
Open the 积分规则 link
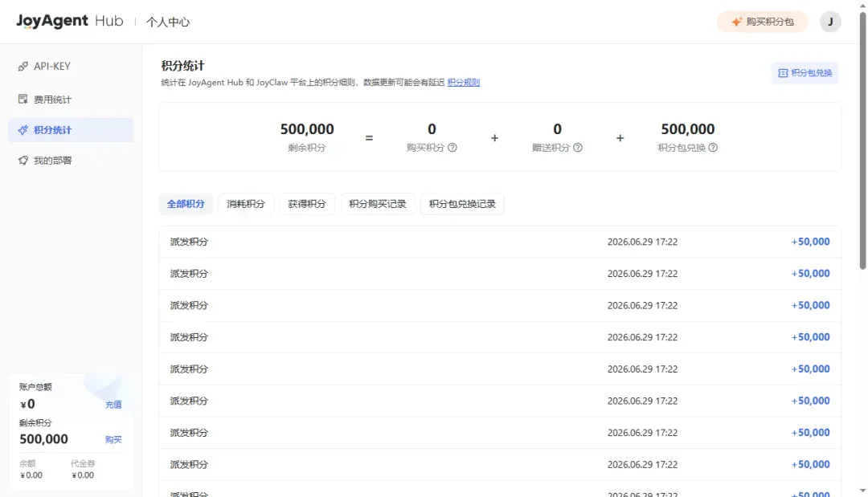coord(464,83)
